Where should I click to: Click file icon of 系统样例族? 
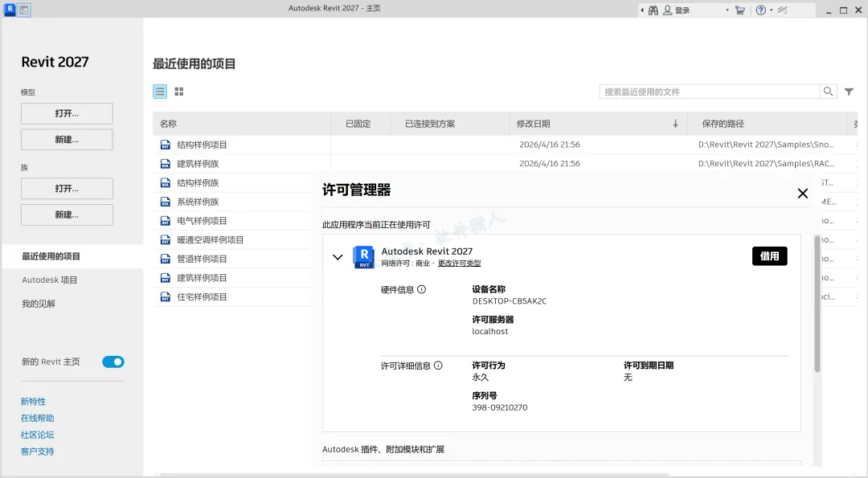pyautogui.click(x=165, y=202)
